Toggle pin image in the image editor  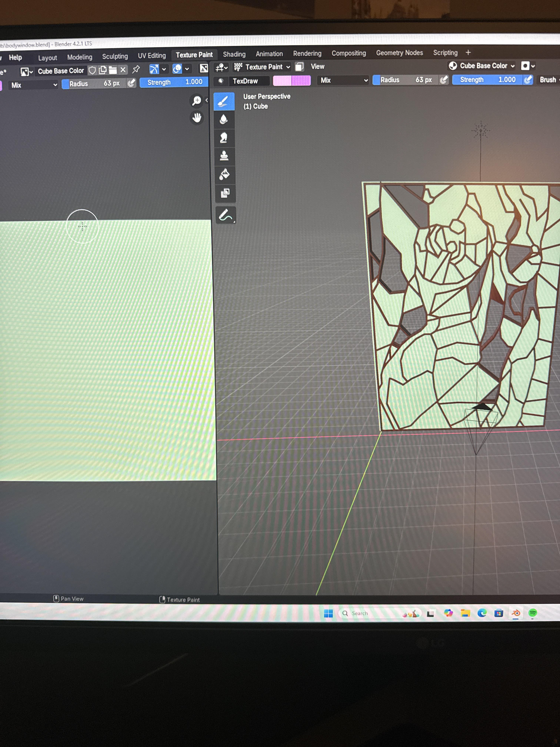tap(136, 69)
